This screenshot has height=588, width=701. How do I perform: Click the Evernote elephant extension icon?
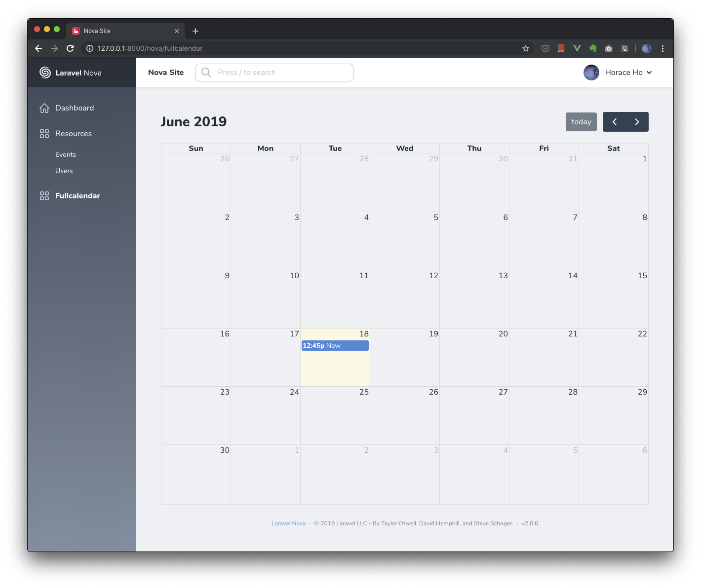coord(593,48)
